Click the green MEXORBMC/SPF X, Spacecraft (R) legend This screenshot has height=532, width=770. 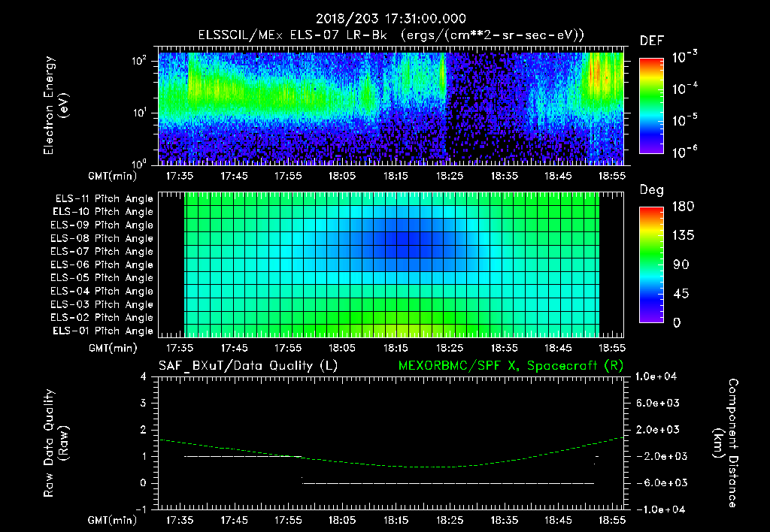[x=511, y=366]
